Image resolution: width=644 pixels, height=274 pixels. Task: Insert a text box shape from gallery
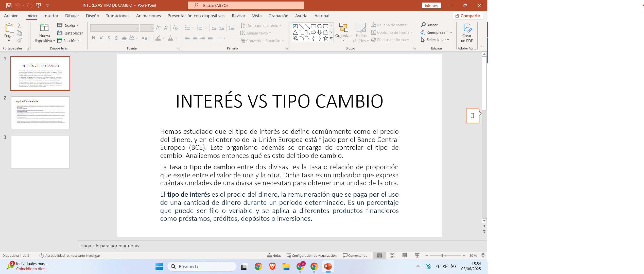coord(295,26)
